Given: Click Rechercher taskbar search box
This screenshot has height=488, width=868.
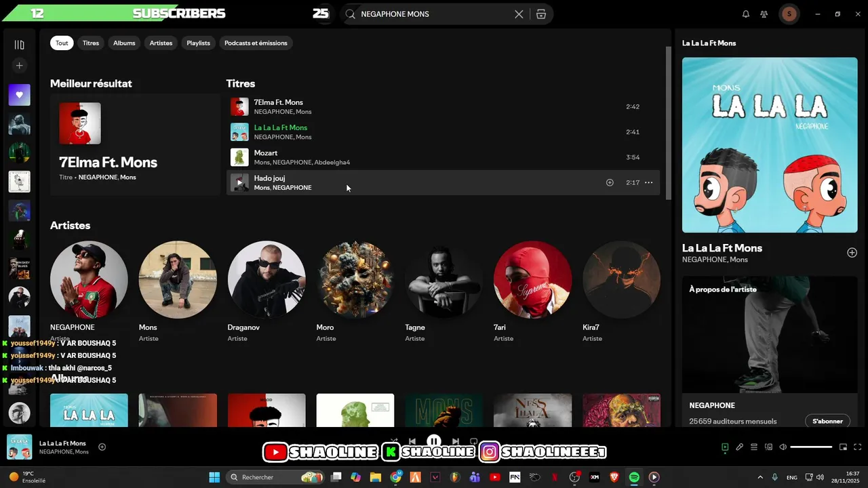Looking at the screenshot, I should 275,477.
